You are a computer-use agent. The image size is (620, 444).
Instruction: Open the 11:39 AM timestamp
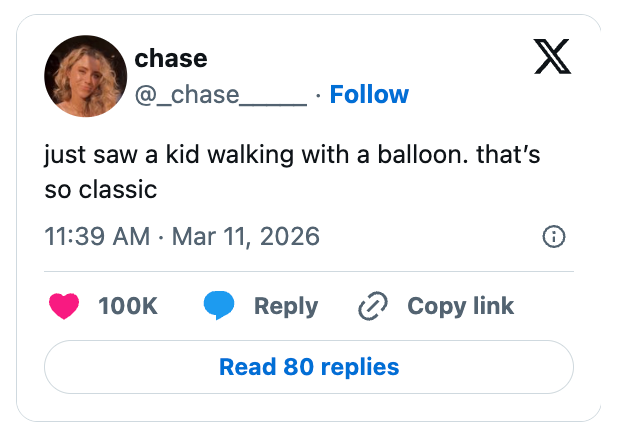(97, 237)
